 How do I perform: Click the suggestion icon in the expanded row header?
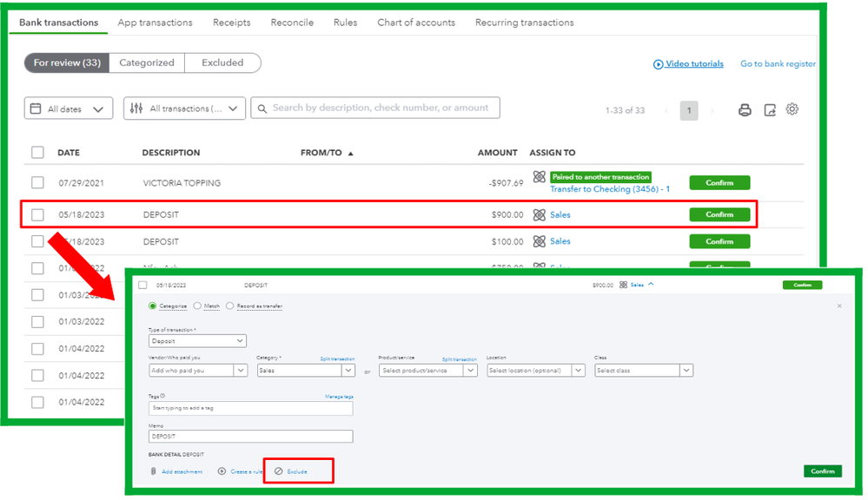point(623,285)
